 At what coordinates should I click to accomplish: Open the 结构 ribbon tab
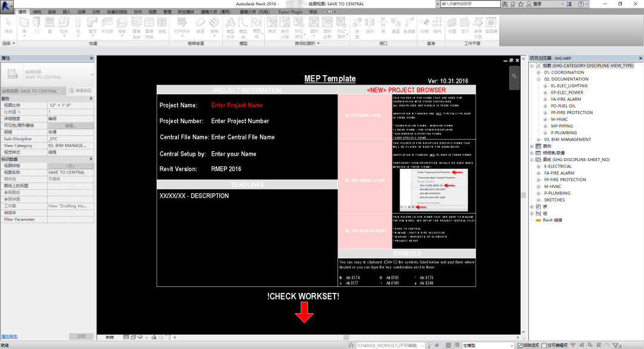[x=37, y=12]
